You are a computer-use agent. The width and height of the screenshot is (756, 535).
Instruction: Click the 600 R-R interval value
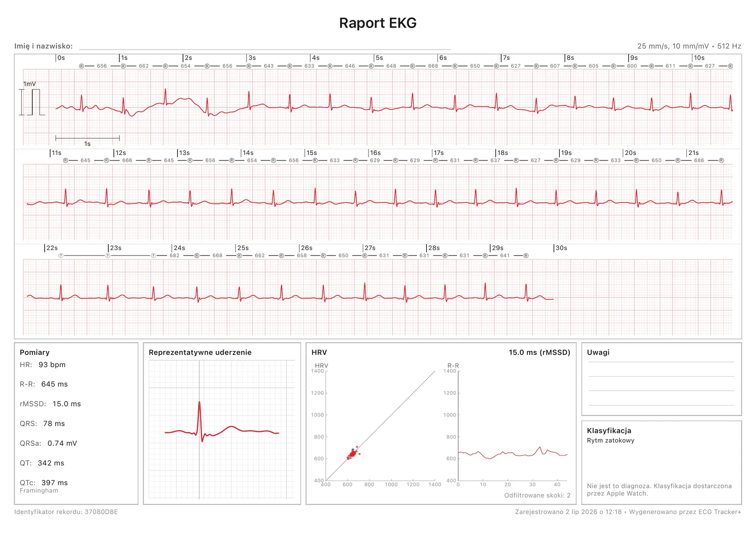[632, 66]
